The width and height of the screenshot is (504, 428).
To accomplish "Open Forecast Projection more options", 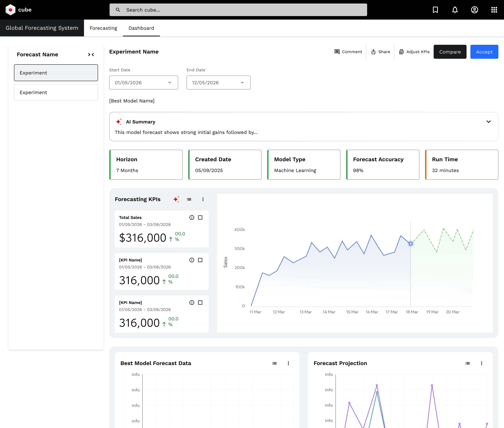I will click(x=481, y=363).
